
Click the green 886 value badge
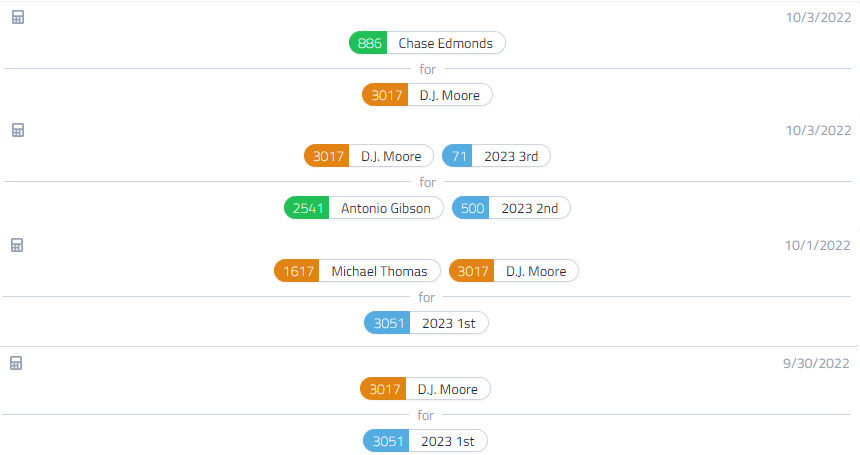(x=369, y=43)
